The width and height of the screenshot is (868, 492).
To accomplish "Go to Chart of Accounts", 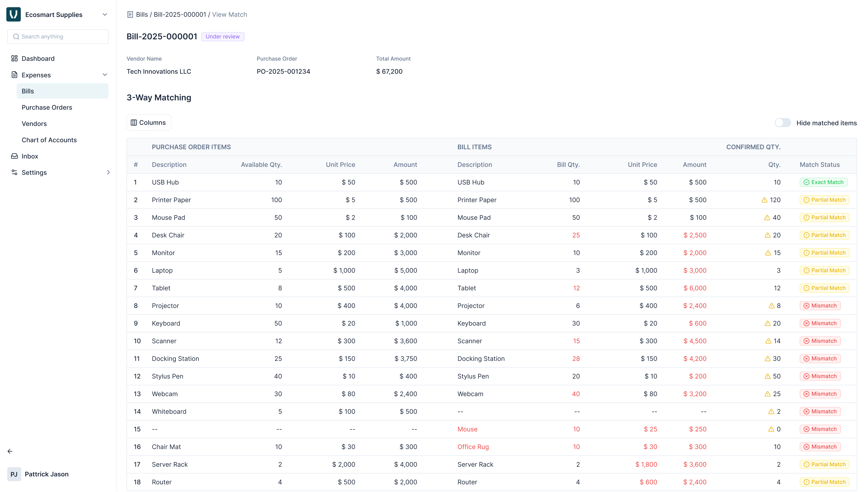I will coord(49,140).
